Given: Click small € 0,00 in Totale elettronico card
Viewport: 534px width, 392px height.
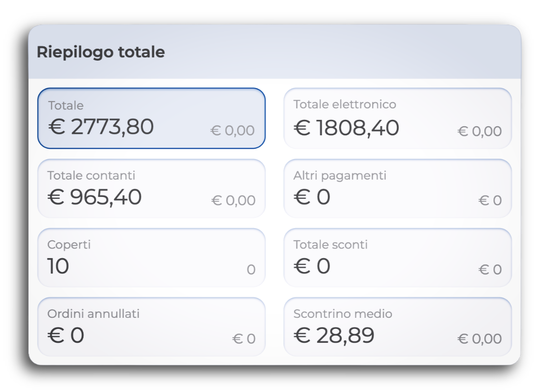Looking at the screenshot, I should [480, 131].
